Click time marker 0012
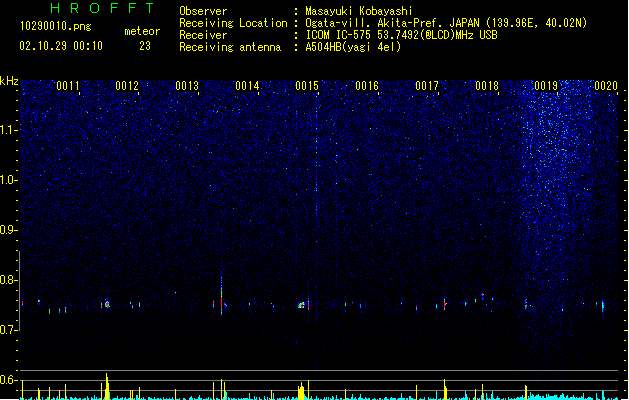This screenshot has width=629, height=400. (x=127, y=86)
